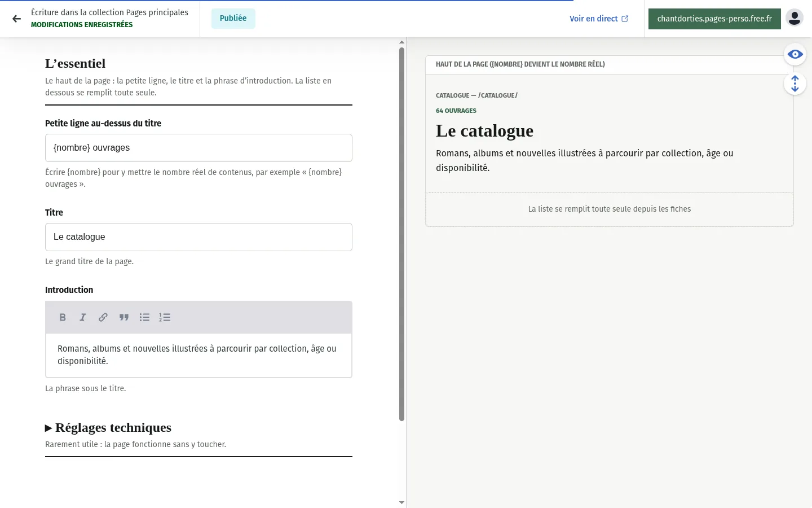This screenshot has width=812, height=508.
Task: Go back with the left arrow icon
Action: [x=16, y=19]
